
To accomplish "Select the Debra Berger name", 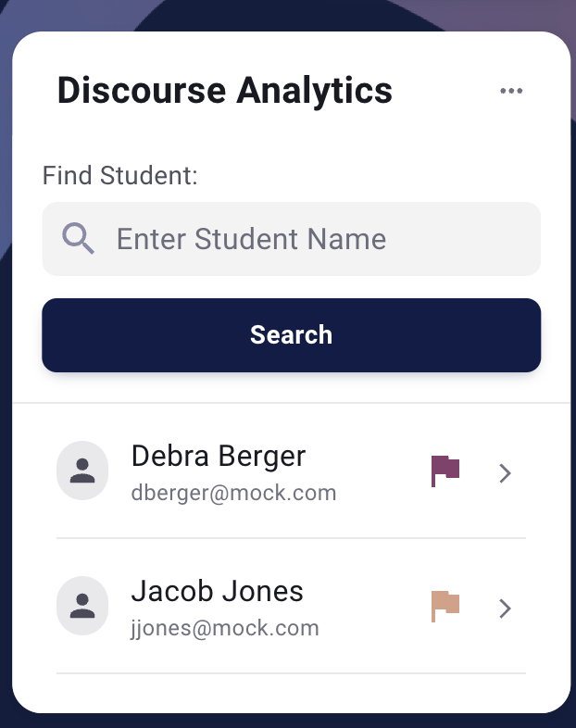I will pos(219,456).
